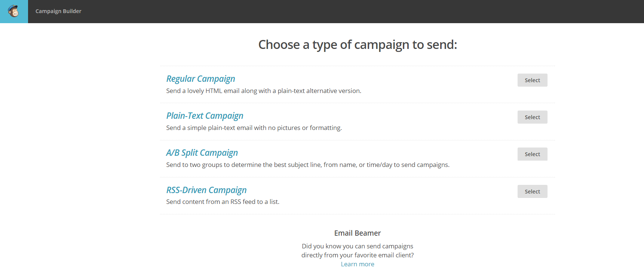
Task: Open the A/B Split Campaign title link
Action: pyautogui.click(x=202, y=153)
